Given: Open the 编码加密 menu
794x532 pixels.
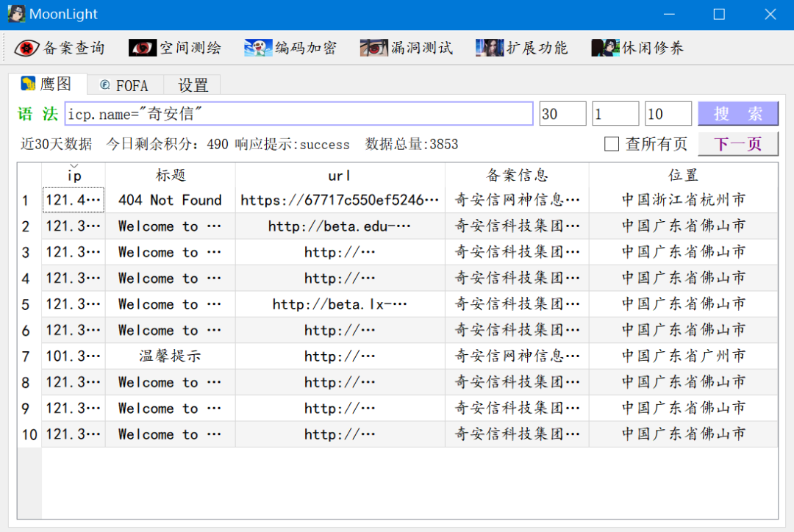Looking at the screenshot, I should coord(290,48).
